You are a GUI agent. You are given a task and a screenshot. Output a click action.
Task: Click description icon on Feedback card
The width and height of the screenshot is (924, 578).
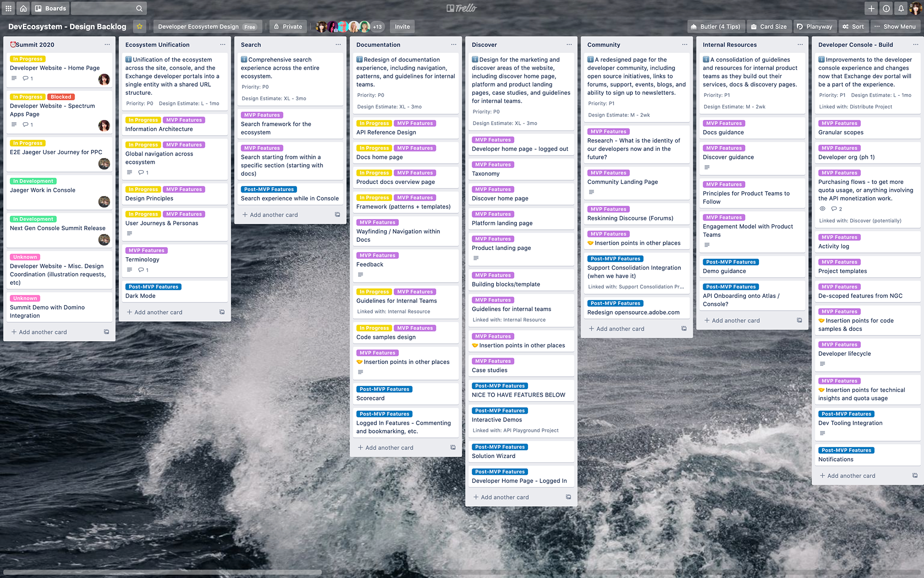click(x=360, y=275)
